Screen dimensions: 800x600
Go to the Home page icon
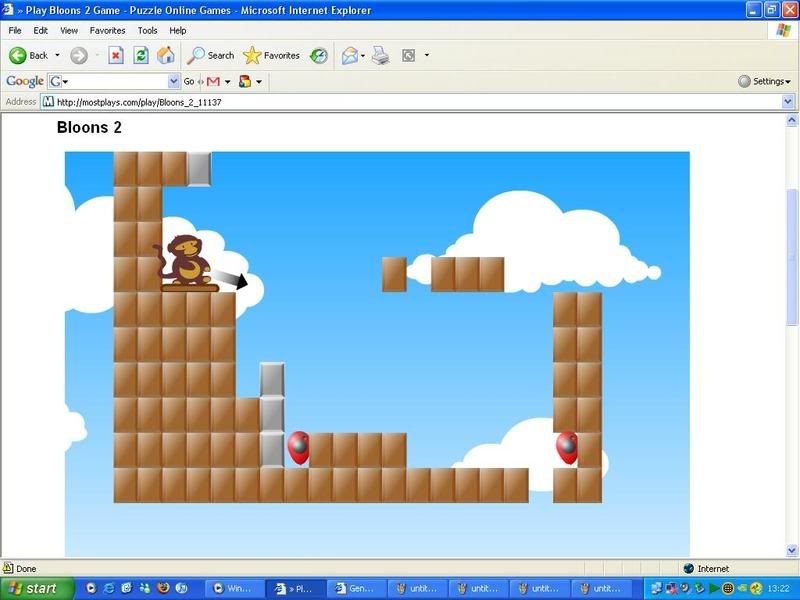[x=166, y=55]
